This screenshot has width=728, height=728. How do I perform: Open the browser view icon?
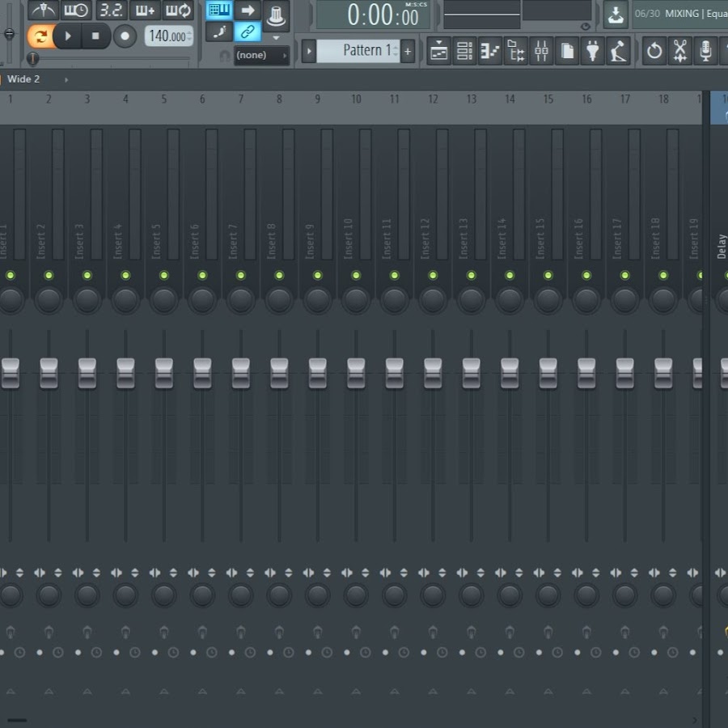coord(516,51)
